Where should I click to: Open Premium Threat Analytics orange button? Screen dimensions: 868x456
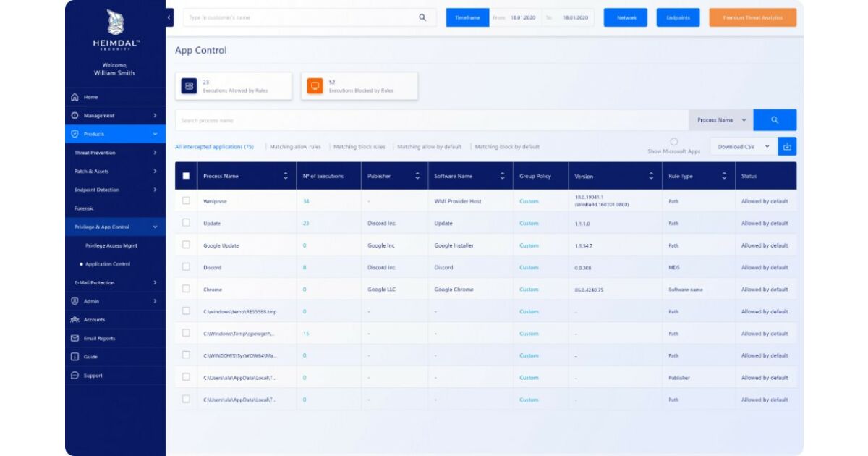click(752, 17)
